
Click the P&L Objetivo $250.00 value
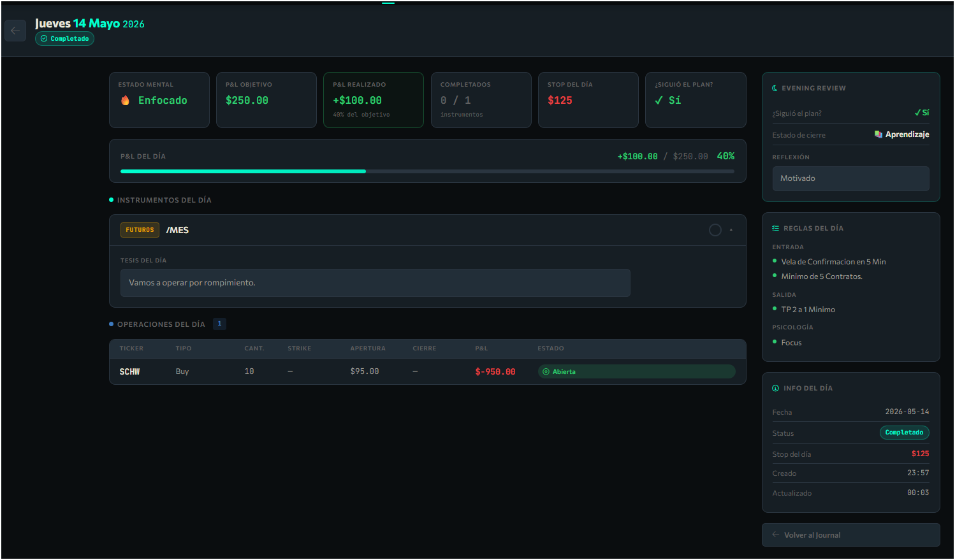coord(247,101)
